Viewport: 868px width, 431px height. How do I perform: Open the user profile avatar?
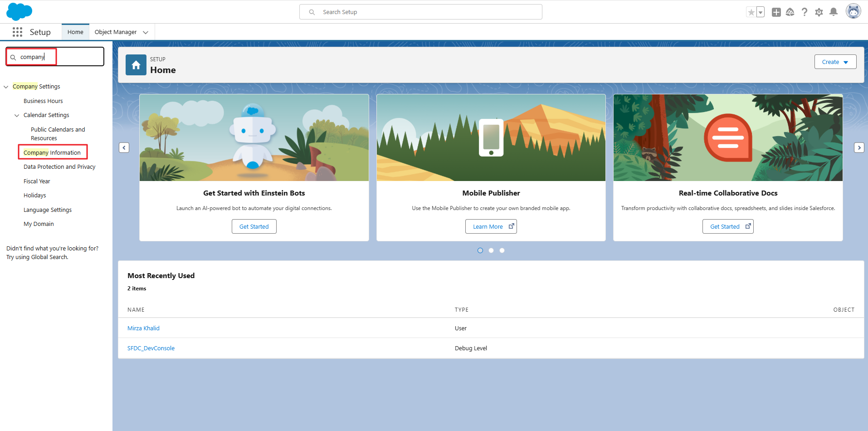[x=853, y=11]
